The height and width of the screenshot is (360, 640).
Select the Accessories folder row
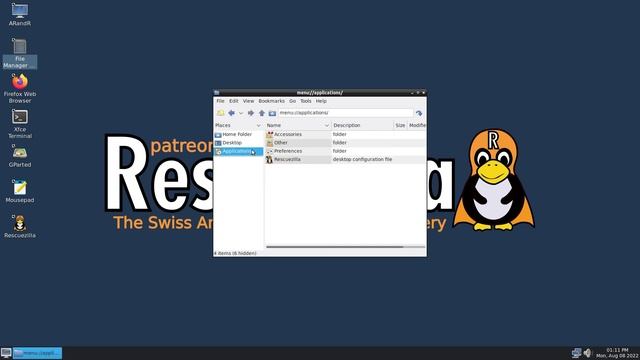[x=345, y=134]
